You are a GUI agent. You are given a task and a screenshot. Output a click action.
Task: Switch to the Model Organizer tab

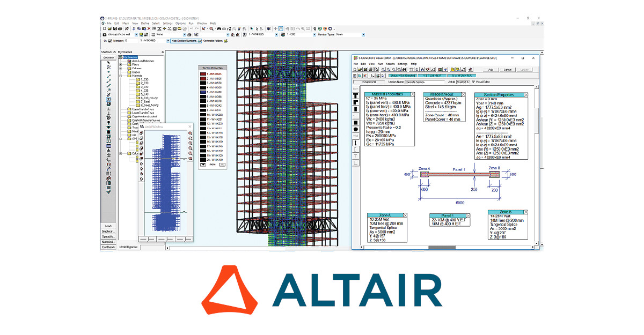pos(128,247)
